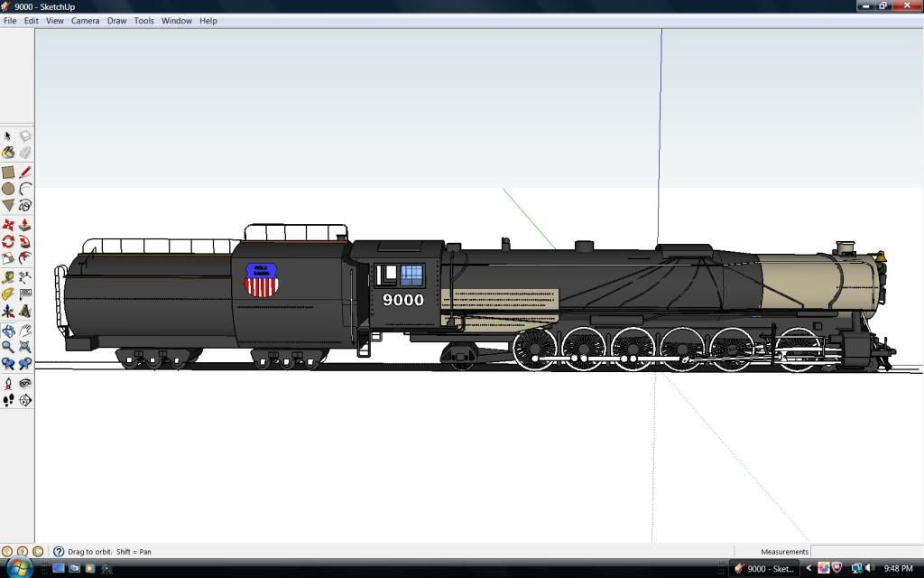
Task: Click the McAfee shield tray icon
Action: (x=836, y=568)
